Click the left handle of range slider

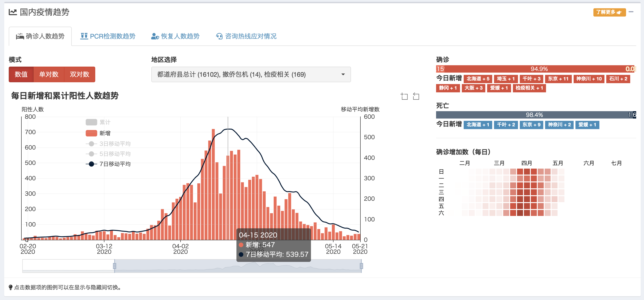point(115,266)
